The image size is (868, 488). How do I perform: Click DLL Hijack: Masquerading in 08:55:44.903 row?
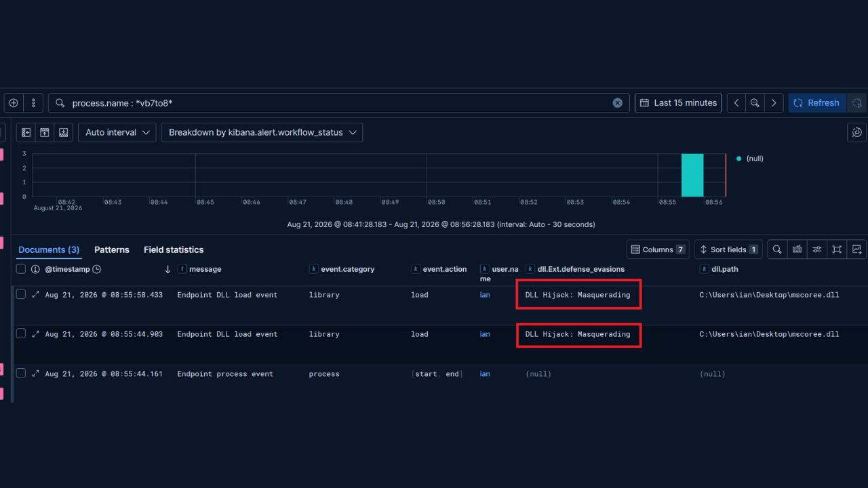(x=578, y=334)
